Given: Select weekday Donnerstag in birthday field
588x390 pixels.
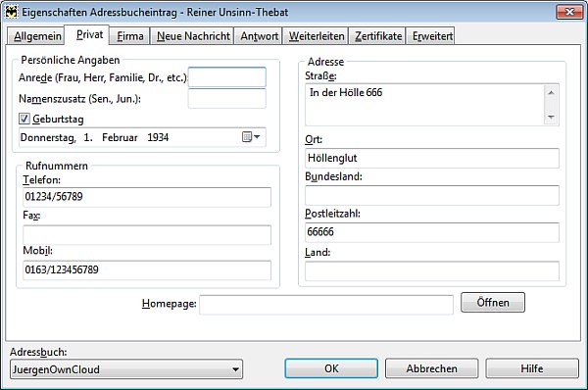Looking at the screenshot, I should coord(47,137).
